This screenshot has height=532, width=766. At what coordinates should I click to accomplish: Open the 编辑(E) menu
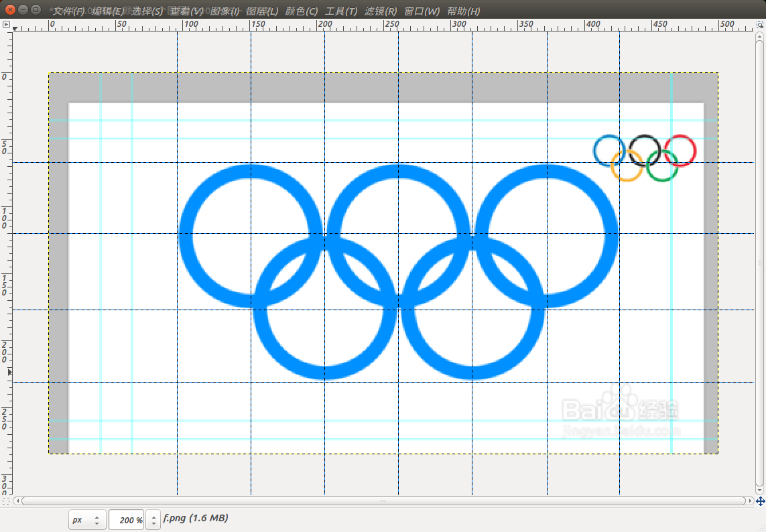click(x=108, y=11)
